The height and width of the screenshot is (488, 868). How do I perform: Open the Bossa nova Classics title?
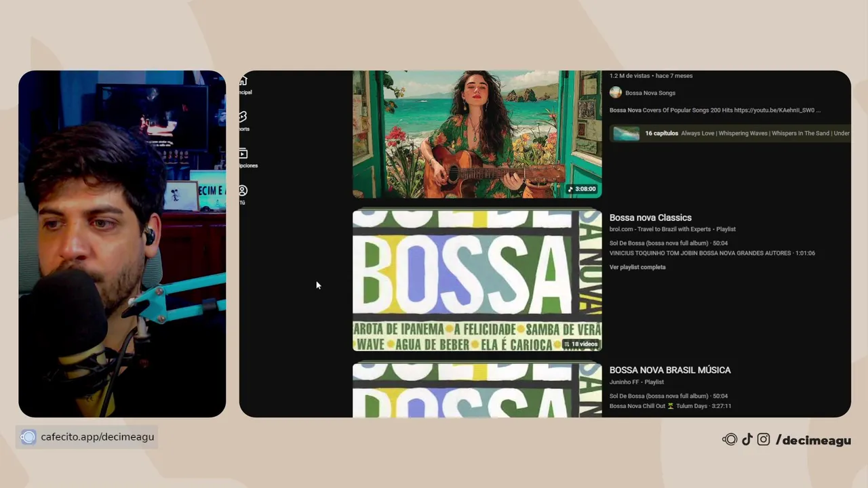(650, 218)
